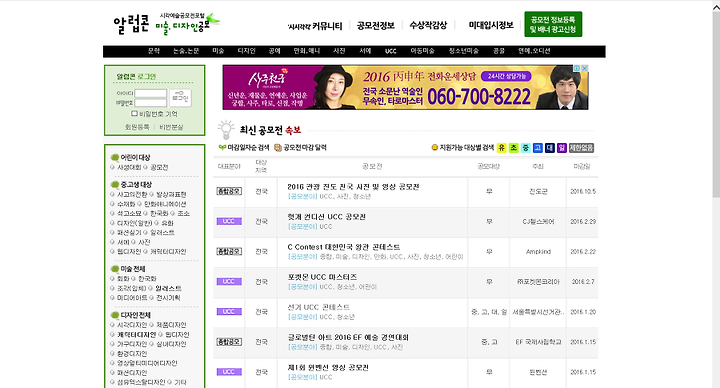Image resolution: width=720 pixels, height=388 pixels.
Task: Select the 공예 category in black bar
Action: tap(274, 51)
